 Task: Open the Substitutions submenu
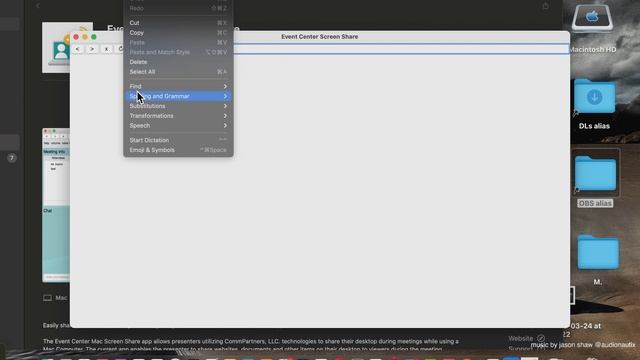[x=178, y=106]
